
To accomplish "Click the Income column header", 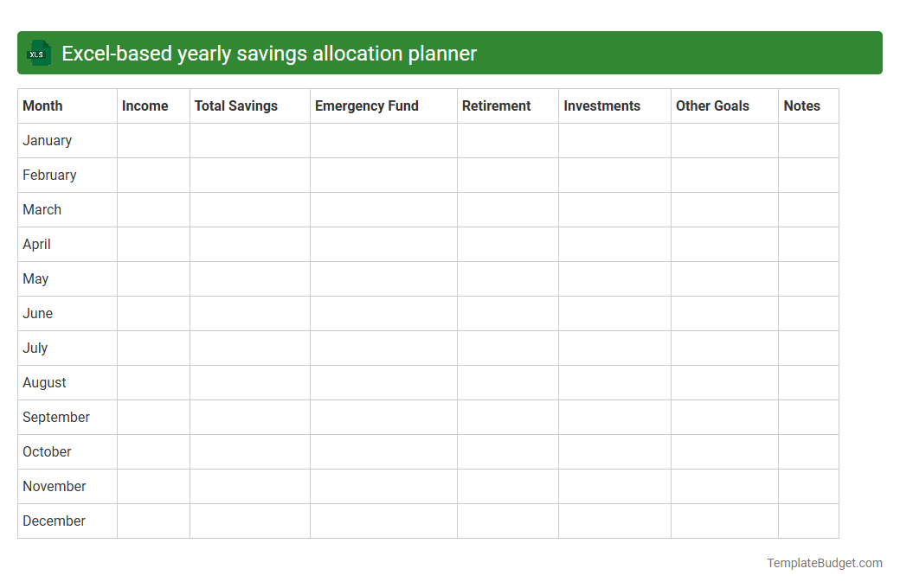I will pyautogui.click(x=145, y=105).
